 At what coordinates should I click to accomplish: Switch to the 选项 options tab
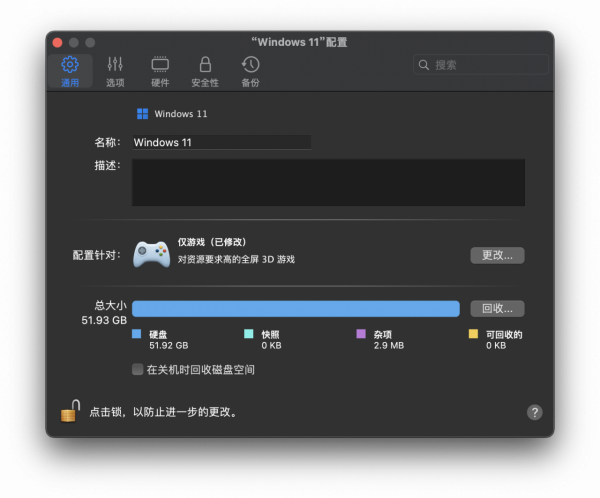click(115, 71)
